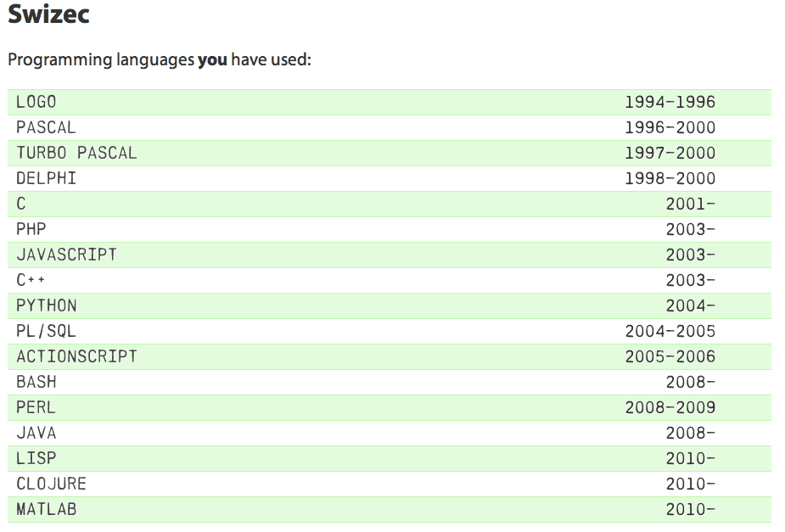Viewport: 785px width, 532px height.
Task: Click the LISP row
Action: coord(390,458)
